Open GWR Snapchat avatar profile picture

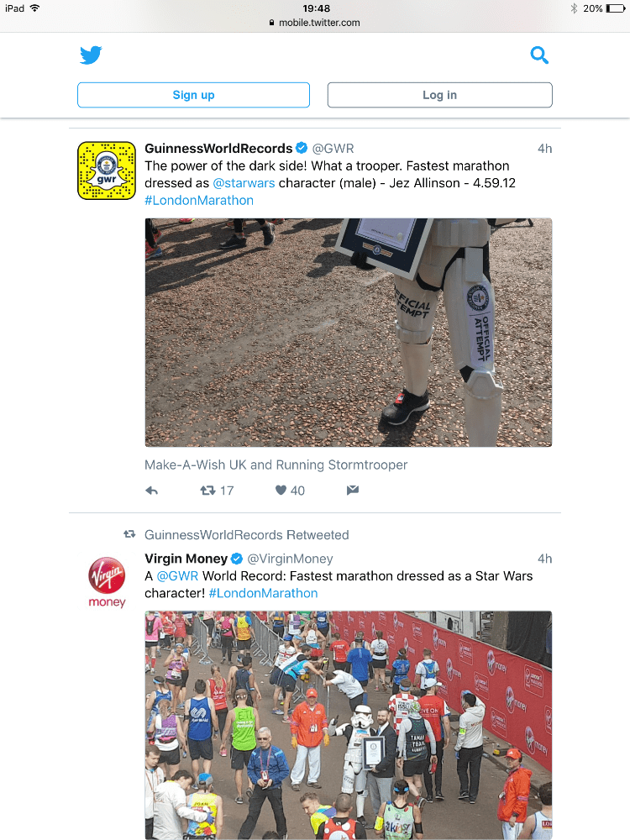(107, 171)
